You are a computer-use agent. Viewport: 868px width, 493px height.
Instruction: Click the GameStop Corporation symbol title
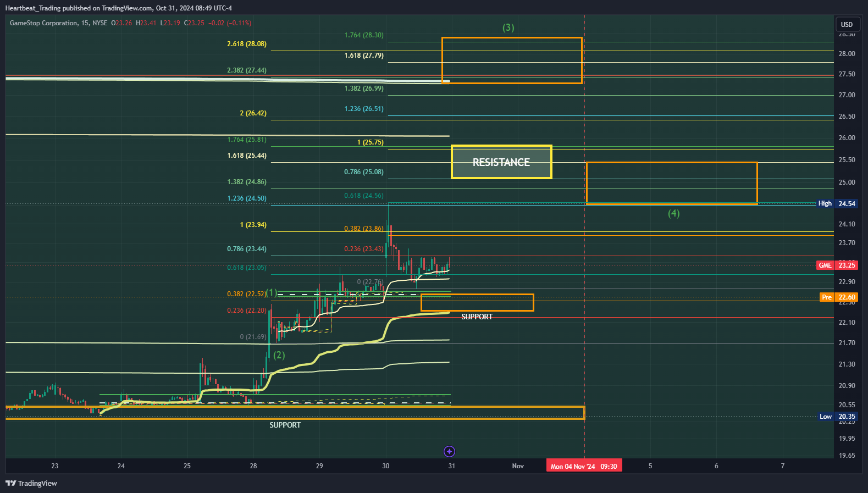[43, 23]
